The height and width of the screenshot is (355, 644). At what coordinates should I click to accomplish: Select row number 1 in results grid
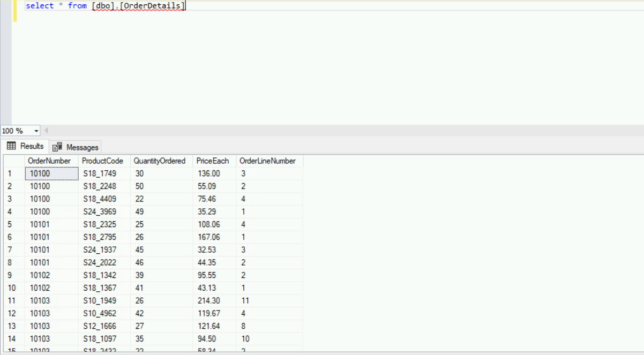click(x=11, y=173)
